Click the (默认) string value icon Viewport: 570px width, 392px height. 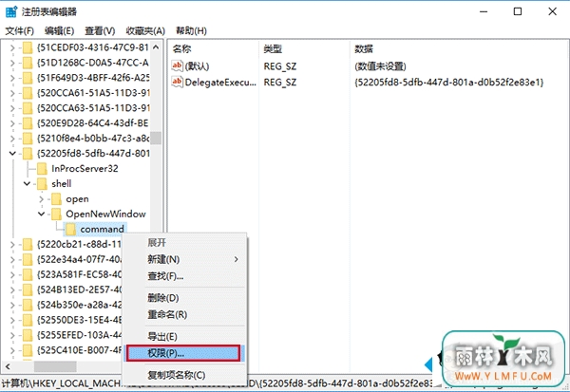coord(177,65)
